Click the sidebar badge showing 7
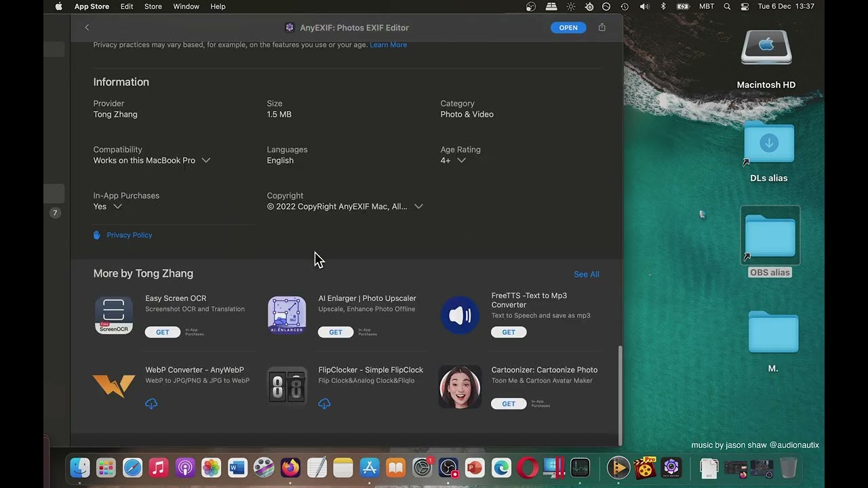This screenshot has width=868, height=488. 56,213
